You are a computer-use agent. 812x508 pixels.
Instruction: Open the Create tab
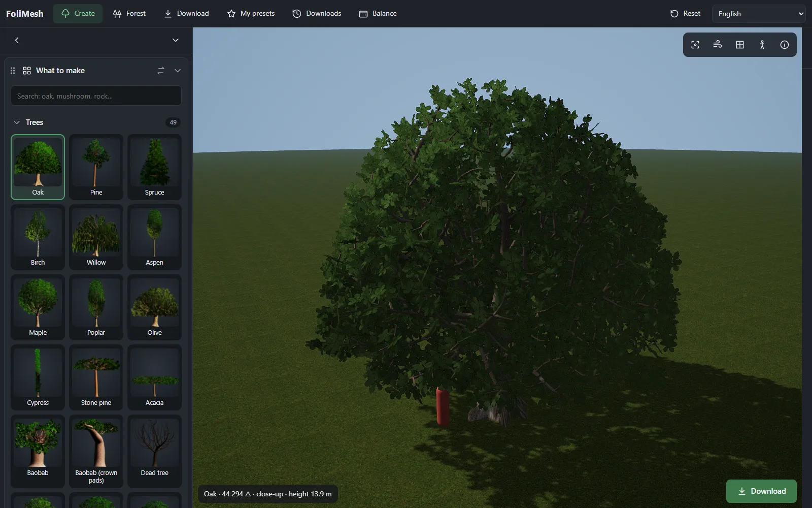(78, 14)
